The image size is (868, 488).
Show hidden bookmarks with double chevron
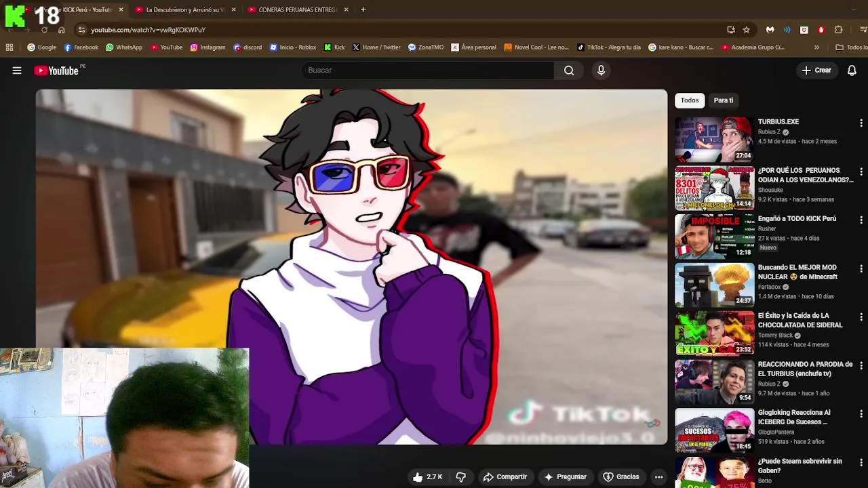(816, 47)
